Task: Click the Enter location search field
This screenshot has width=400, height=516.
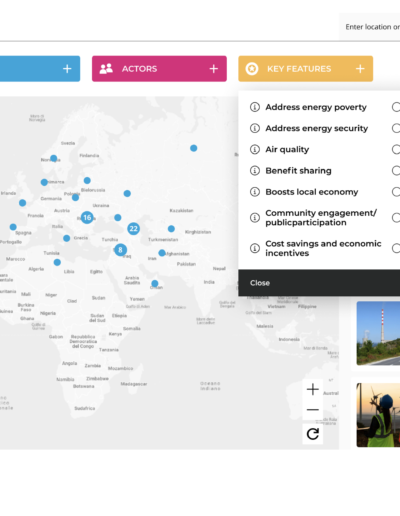Action: (x=370, y=27)
